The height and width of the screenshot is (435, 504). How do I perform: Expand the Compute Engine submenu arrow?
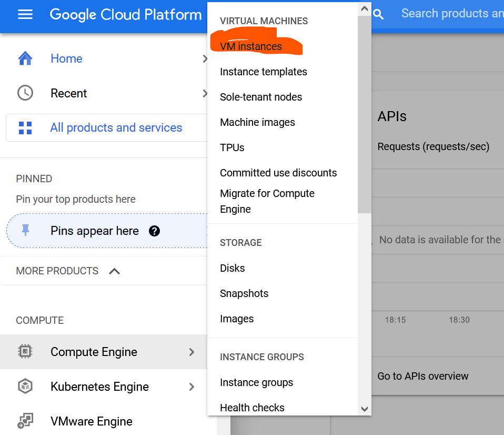tap(191, 352)
